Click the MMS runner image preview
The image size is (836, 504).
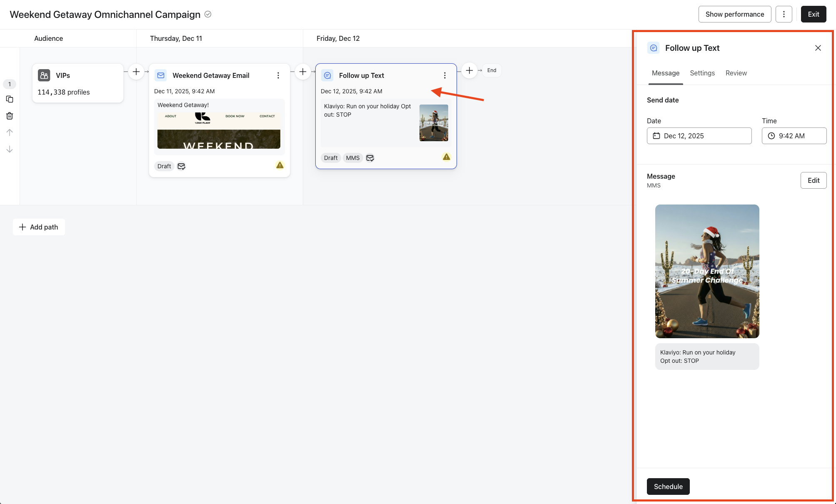[707, 271]
